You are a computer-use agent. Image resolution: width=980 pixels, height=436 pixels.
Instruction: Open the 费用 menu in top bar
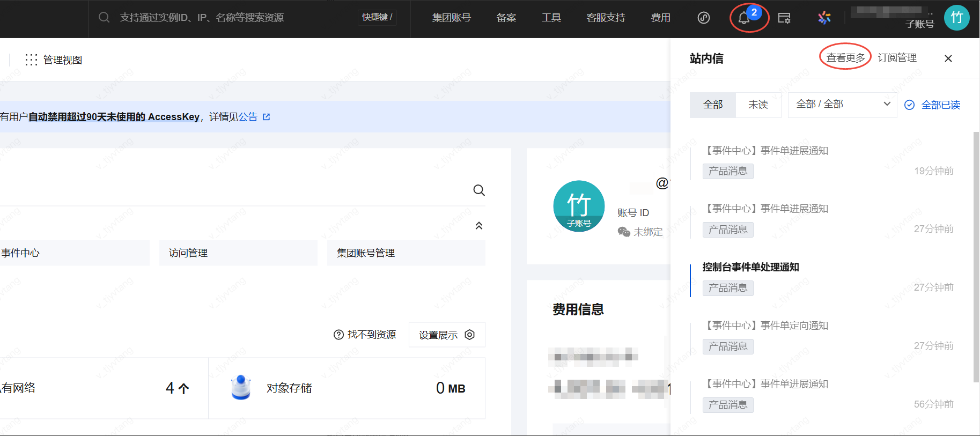660,18
